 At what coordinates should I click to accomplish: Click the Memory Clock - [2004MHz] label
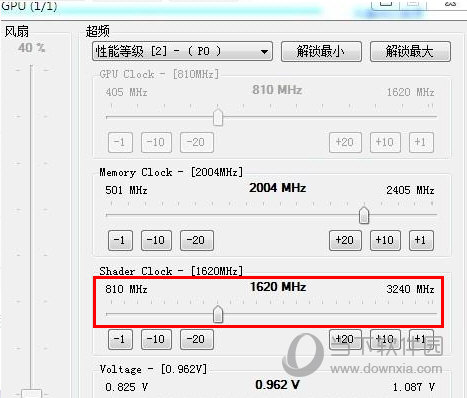171,172
